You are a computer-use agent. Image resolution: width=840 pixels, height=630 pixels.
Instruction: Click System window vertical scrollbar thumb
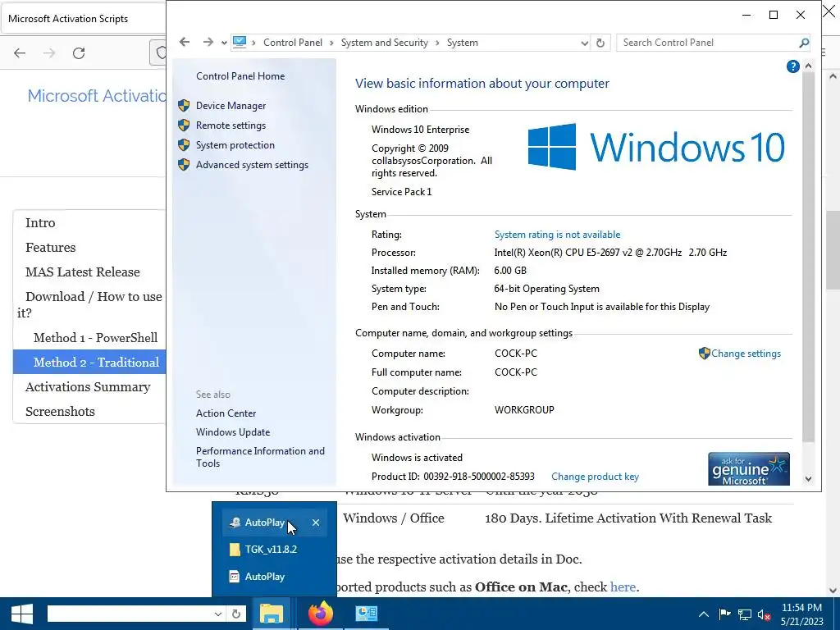(x=808, y=257)
